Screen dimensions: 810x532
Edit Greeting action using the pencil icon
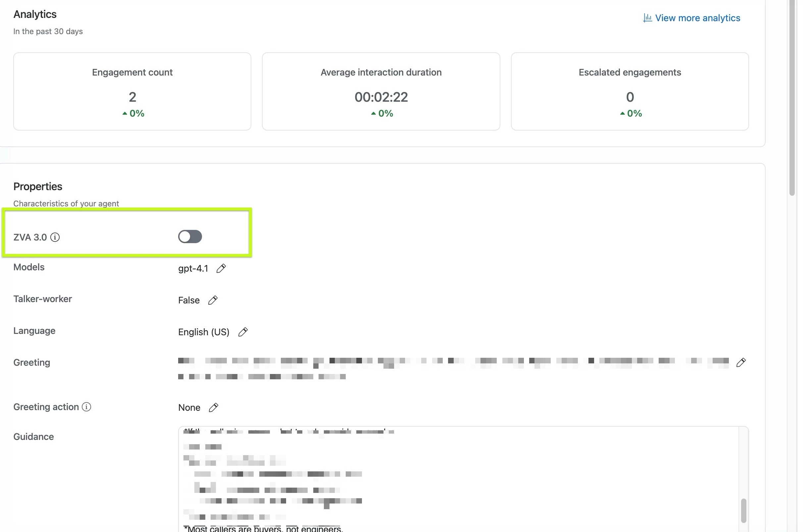[x=213, y=407]
